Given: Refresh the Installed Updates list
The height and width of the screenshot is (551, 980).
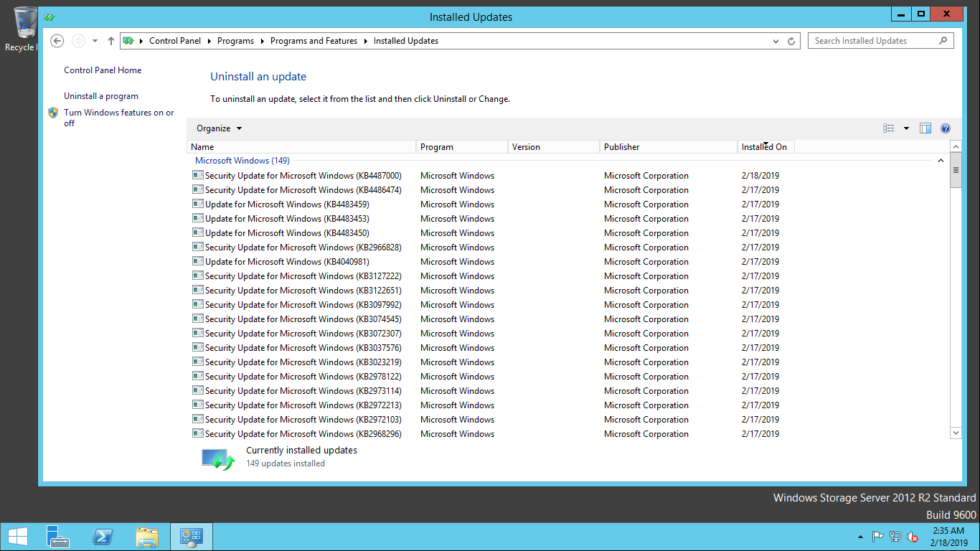Looking at the screenshot, I should 792,41.
